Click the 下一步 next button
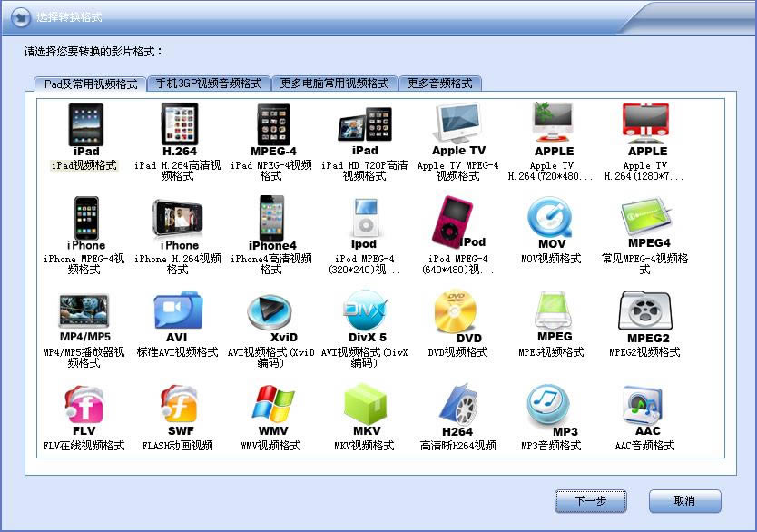This screenshot has height=532, width=757. (590, 501)
